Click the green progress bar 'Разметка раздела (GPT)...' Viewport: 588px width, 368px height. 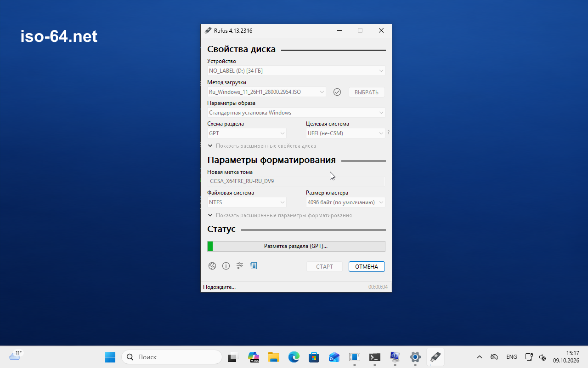[x=296, y=246]
